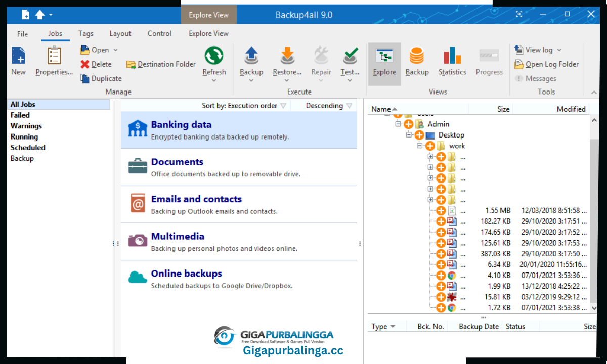This screenshot has height=364, width=607.
Task: Click the file tree vertical scrollbar
Action: point(594,213)
